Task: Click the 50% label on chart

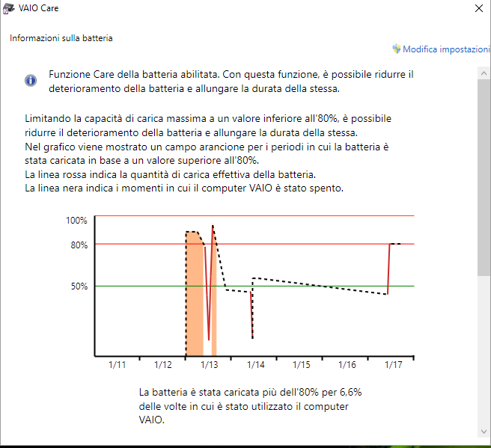Action: (79, 286)
